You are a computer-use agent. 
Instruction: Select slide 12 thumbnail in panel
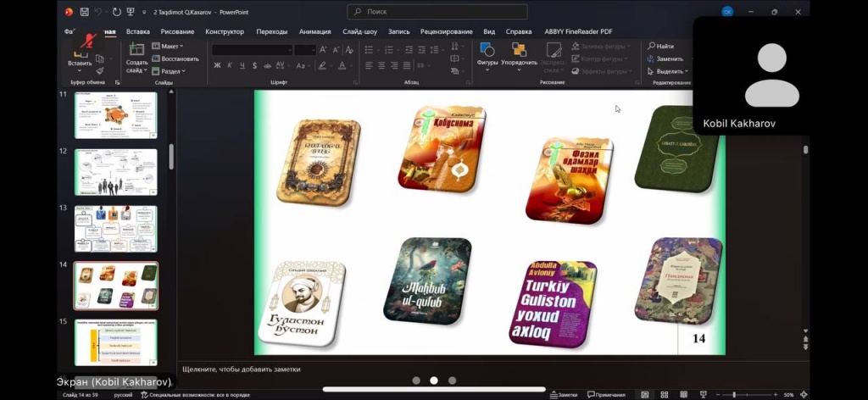click(116, 172)
